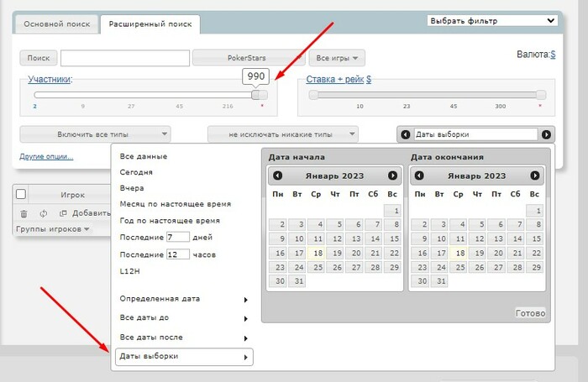Image resolution: width=588 pixels, height=382 pixels.
Task: Click the right handle of Ставка + рейк slider
Action: (541, 95)
